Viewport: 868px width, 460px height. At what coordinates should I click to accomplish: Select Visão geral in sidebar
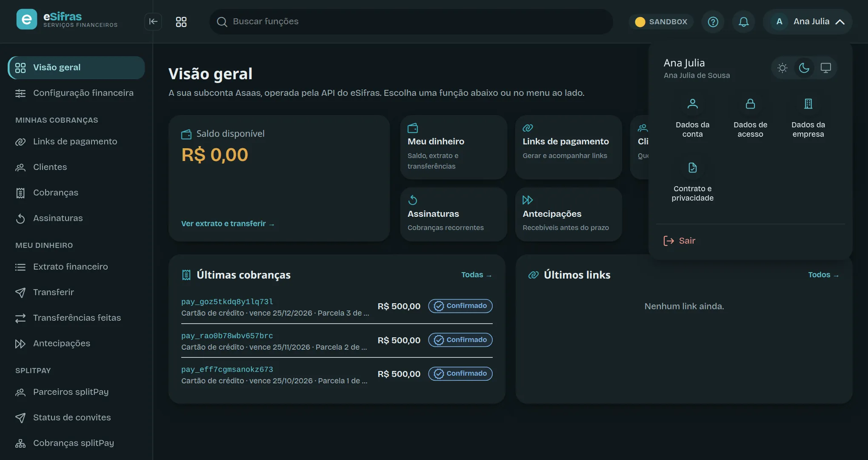click(x=77, y=68)
